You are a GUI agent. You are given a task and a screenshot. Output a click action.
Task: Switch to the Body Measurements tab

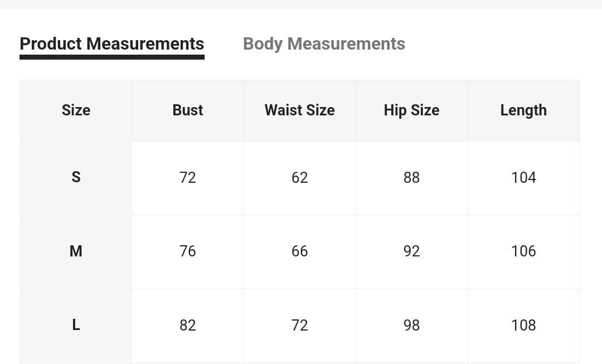coord(324,44)
